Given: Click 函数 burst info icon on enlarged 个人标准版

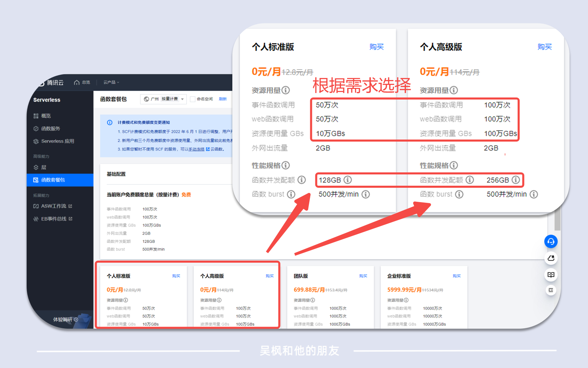Looking at the screenshot, I should pos(291,194).
